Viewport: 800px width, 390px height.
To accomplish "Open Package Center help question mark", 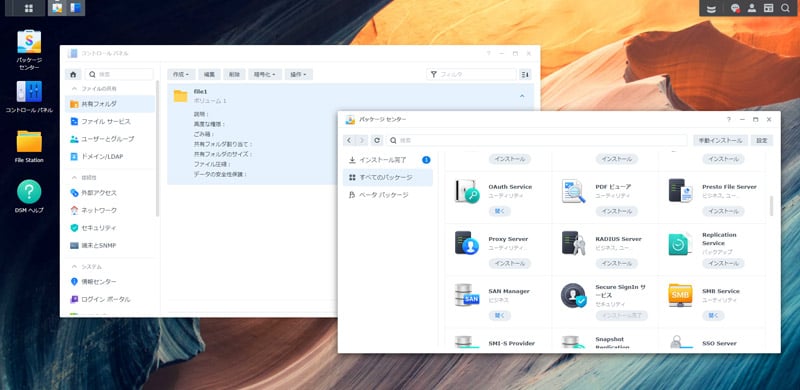I will click(x=729, y=119).
